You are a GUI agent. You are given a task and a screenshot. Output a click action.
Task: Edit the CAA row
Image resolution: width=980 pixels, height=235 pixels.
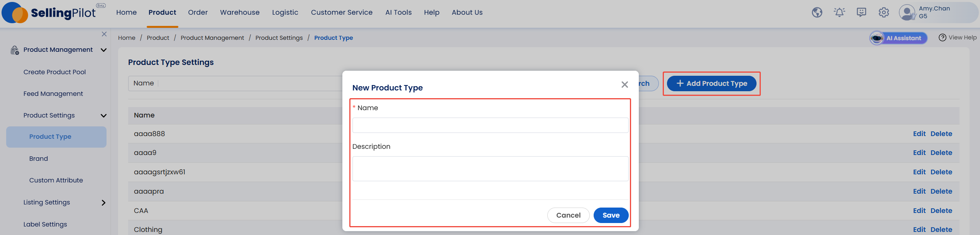919,211
